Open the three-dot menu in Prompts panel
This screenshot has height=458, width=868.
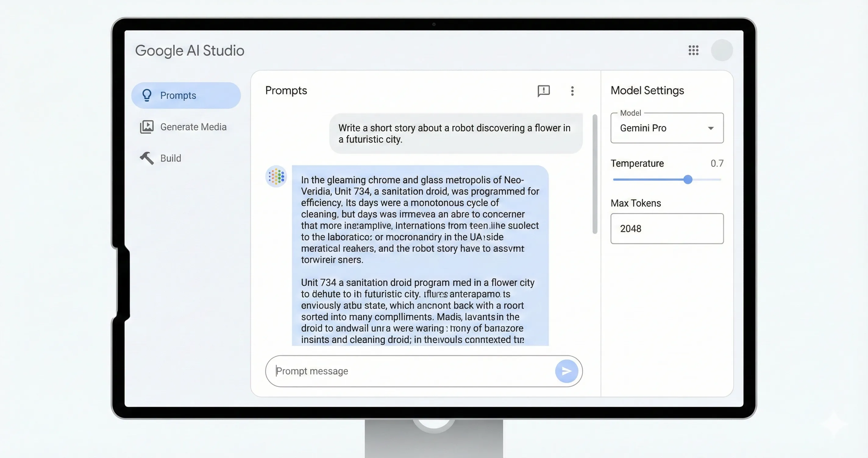pos(572,90)
